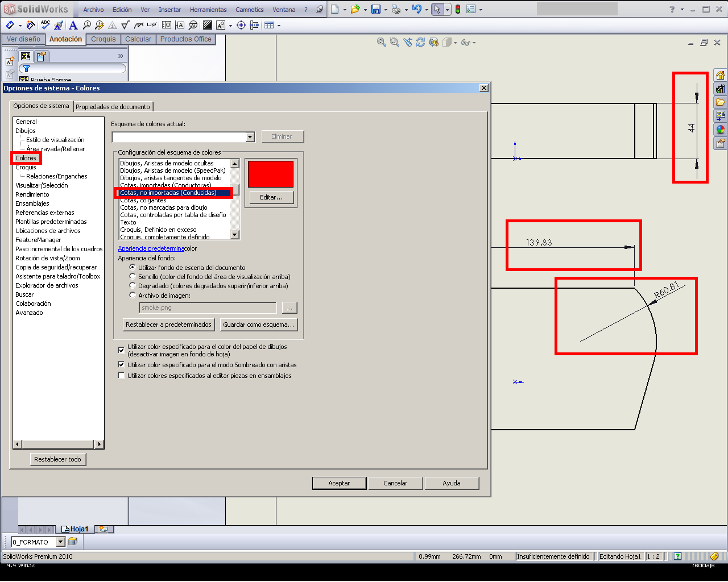Open 'Apariencia predeterminada' link
The height and width of the screenshot is (582, 728).
(151, 248)
